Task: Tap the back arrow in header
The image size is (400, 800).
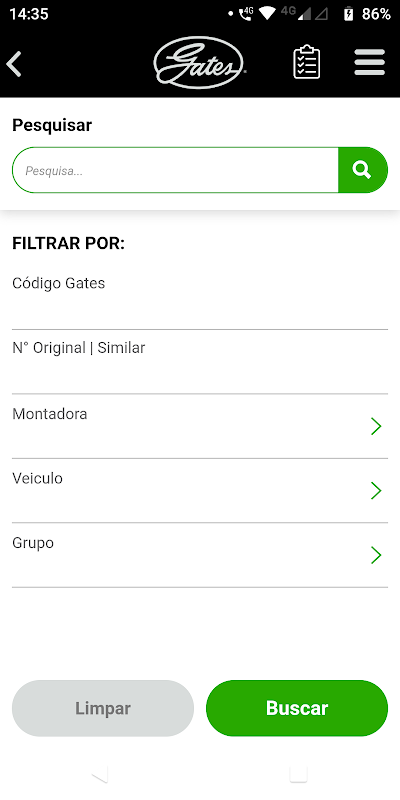Action: (x=14, y=64)
